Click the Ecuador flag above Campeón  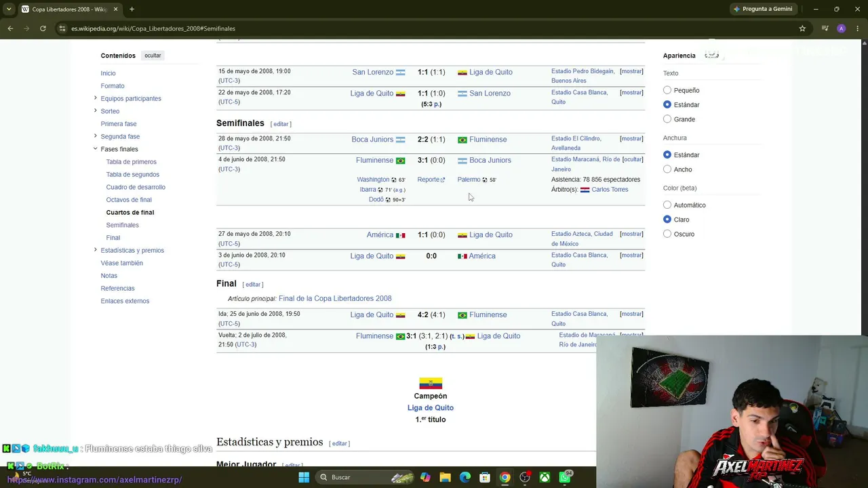[x=431, y=384]
